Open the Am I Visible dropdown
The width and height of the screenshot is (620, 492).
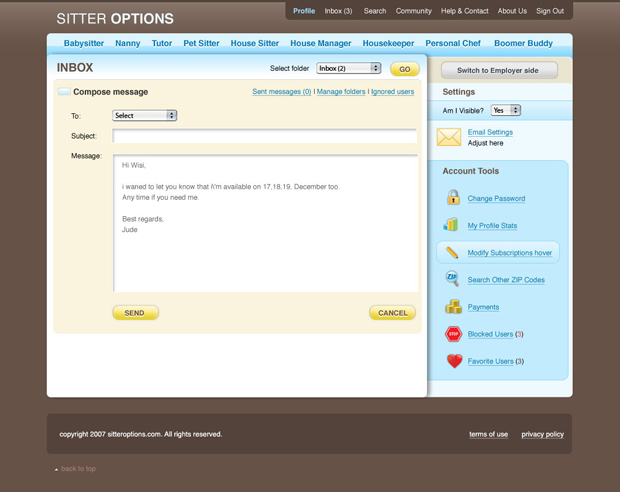tap(505, 110)
